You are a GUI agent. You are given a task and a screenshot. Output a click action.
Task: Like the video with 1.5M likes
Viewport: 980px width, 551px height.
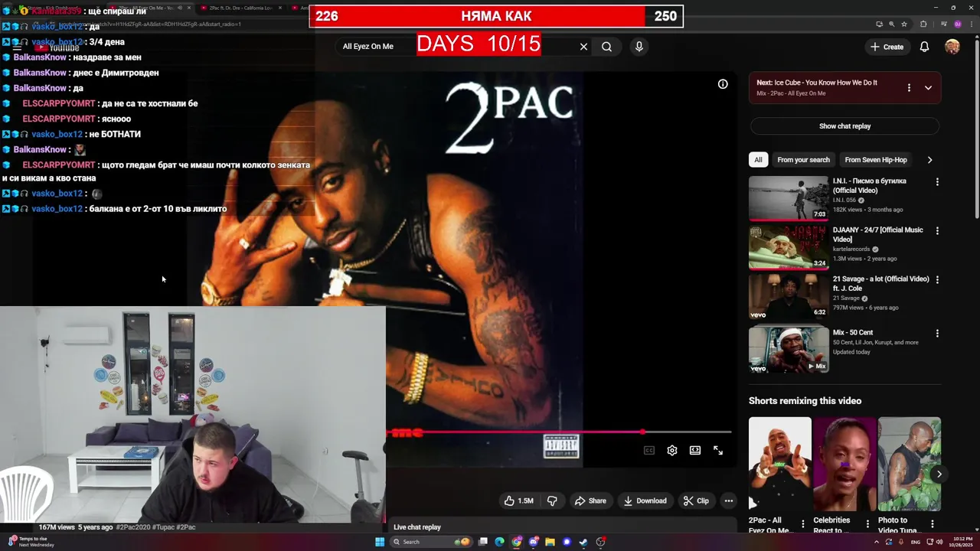(518, 500)
